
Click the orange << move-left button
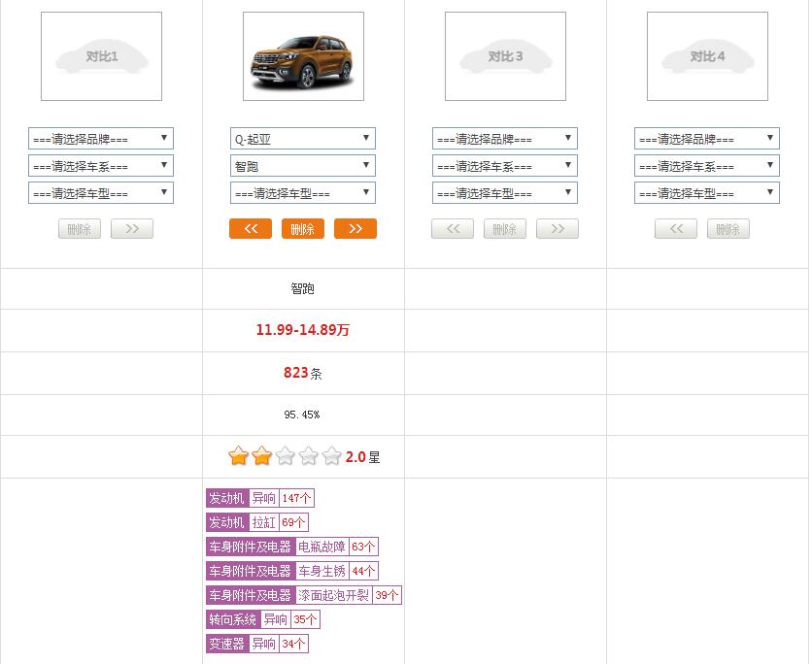(x=251, y=229)
